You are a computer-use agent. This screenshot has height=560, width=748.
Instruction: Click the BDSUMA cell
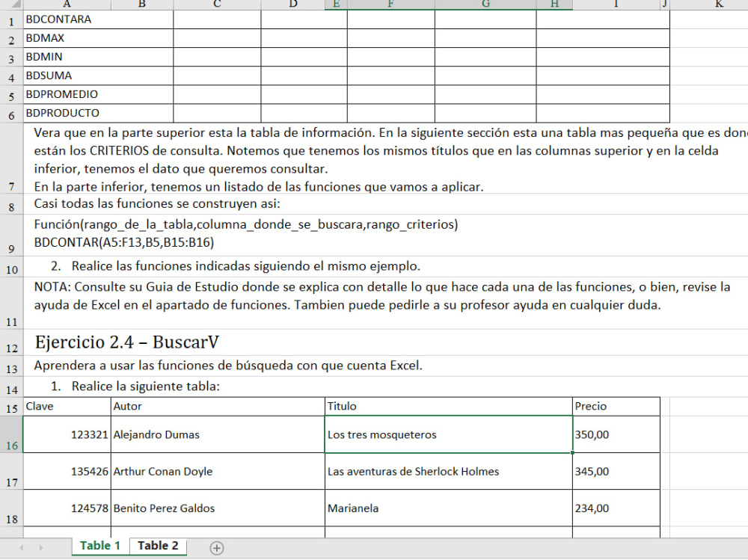[98, 76]
